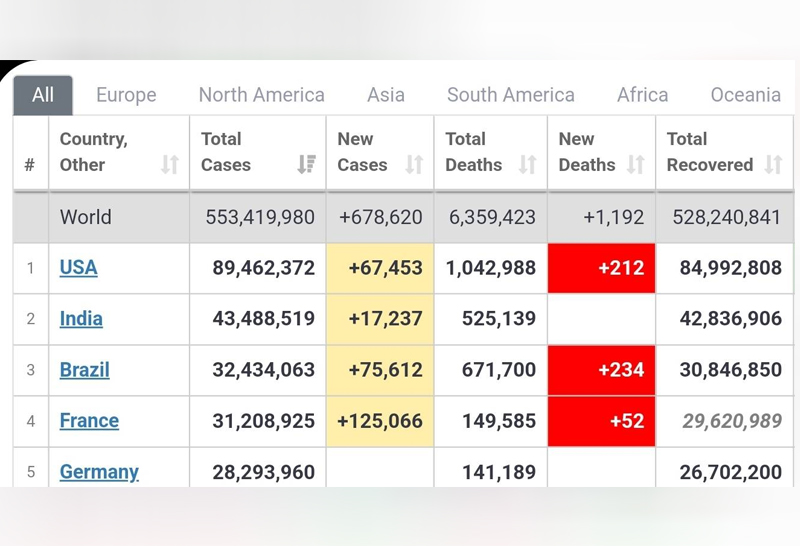Sort by New Deaths arrows icon
This screenshot has width=800, height=546.
636,165
